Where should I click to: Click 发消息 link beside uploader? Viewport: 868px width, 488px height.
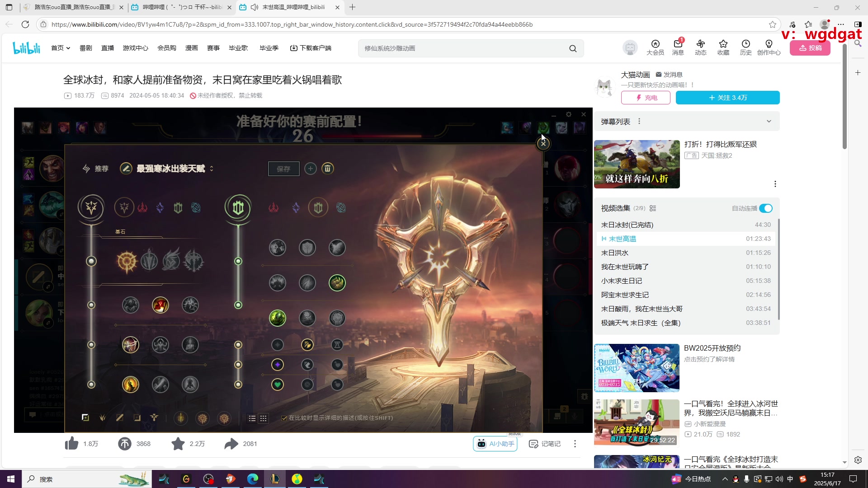point(669,75)
